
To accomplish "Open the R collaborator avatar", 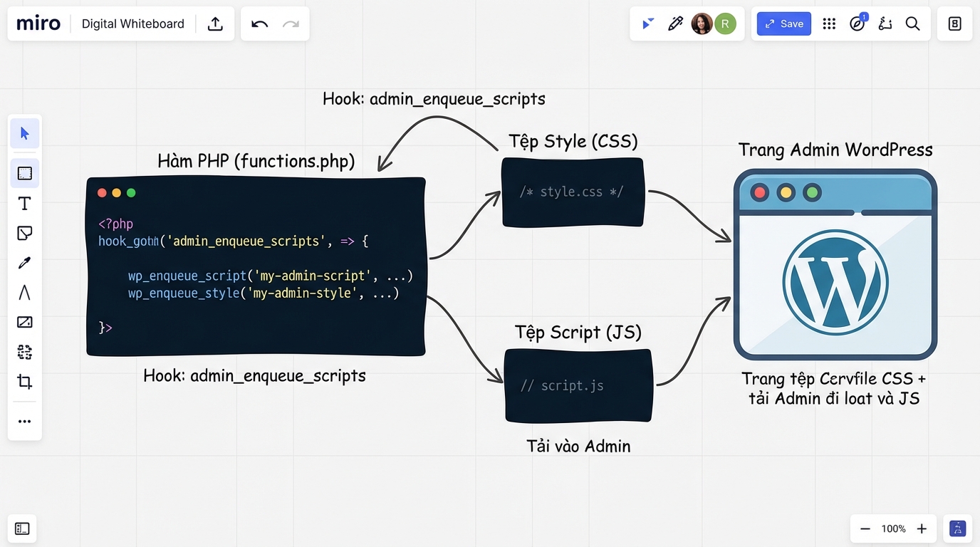I will [725, 24].
